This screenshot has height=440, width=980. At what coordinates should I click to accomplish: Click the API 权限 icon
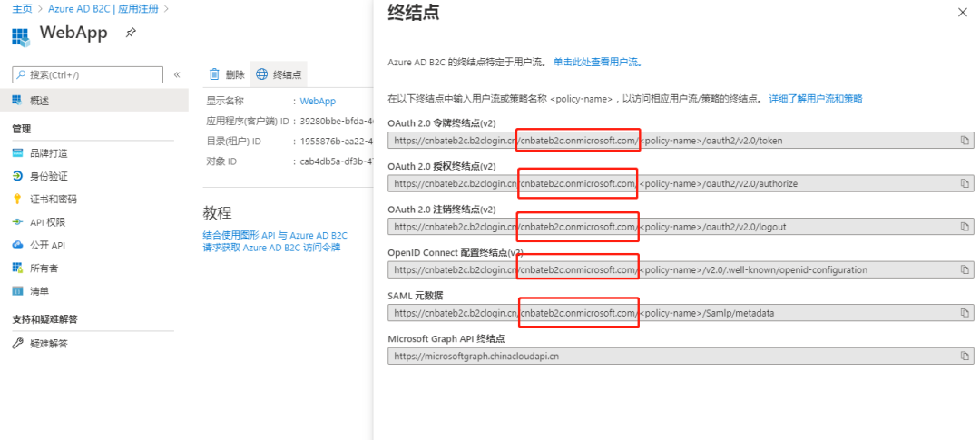coord(17,222)
